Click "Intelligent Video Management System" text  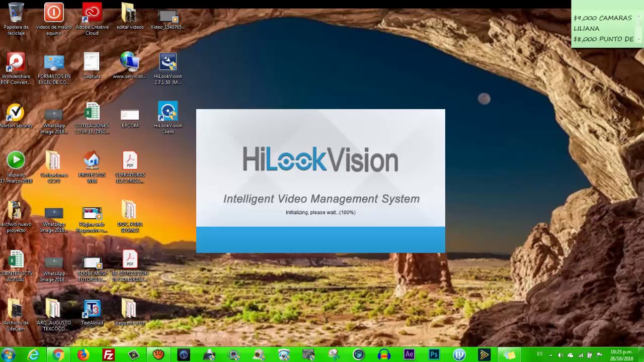click(321, 199)
